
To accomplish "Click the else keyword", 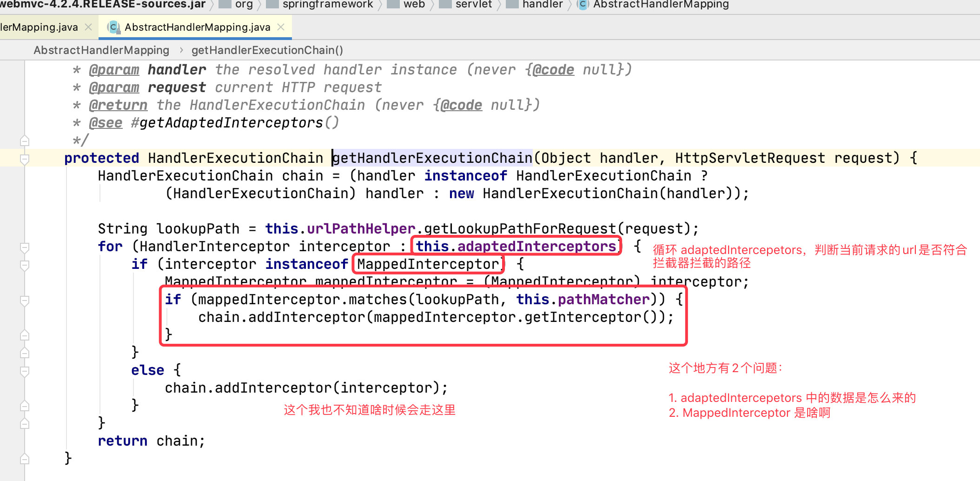I will (147, 370).
